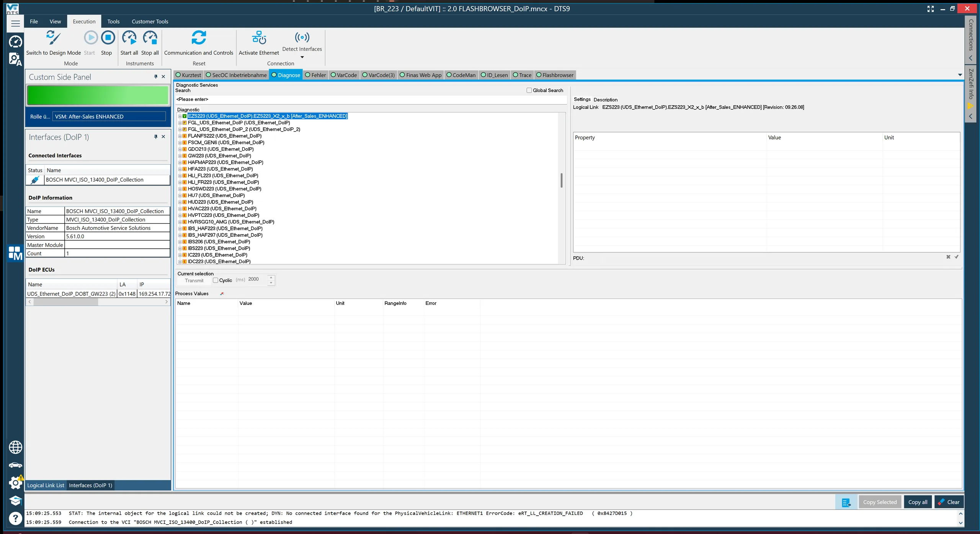980x534 pixels.
Task: Pin the Custom Side Panel
Action: pos(156,77)
